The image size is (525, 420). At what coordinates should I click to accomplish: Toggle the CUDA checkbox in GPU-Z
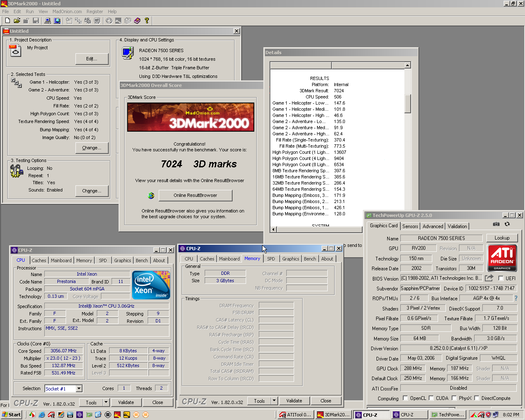(x=431, y=398)
